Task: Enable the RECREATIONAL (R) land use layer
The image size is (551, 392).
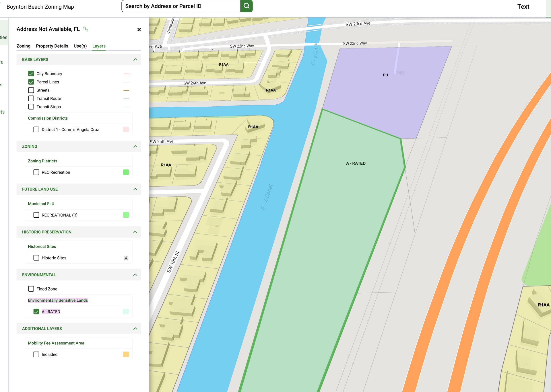Action: pyautogui.click(x=36, y=215)
